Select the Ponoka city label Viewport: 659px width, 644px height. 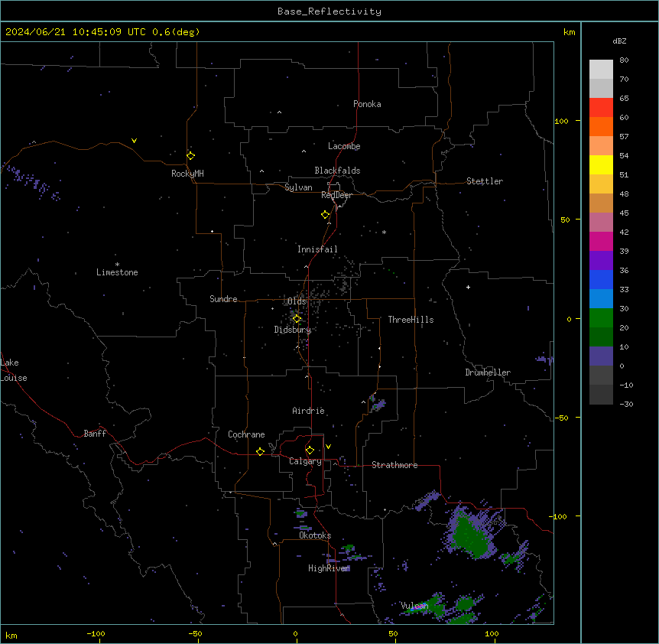point(367,104)
